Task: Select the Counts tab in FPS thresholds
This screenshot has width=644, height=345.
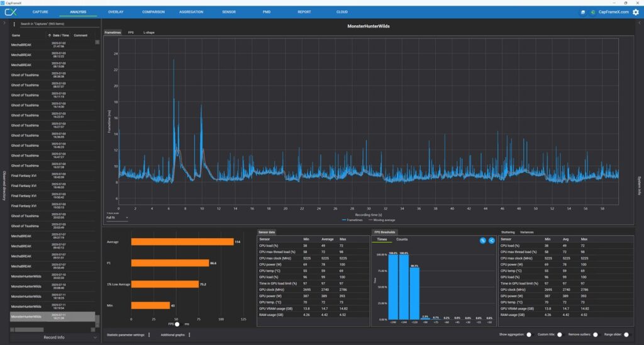Action: (402, 239)
